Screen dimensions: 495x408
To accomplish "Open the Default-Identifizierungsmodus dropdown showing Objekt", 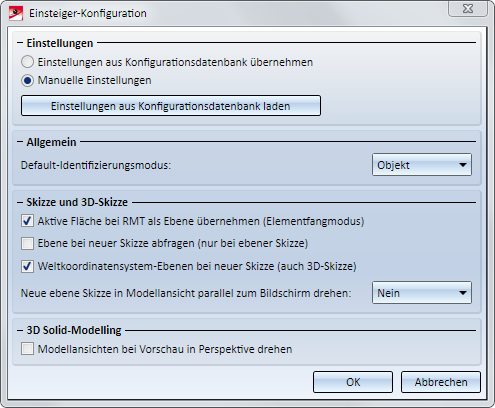I will click(422, 165).
